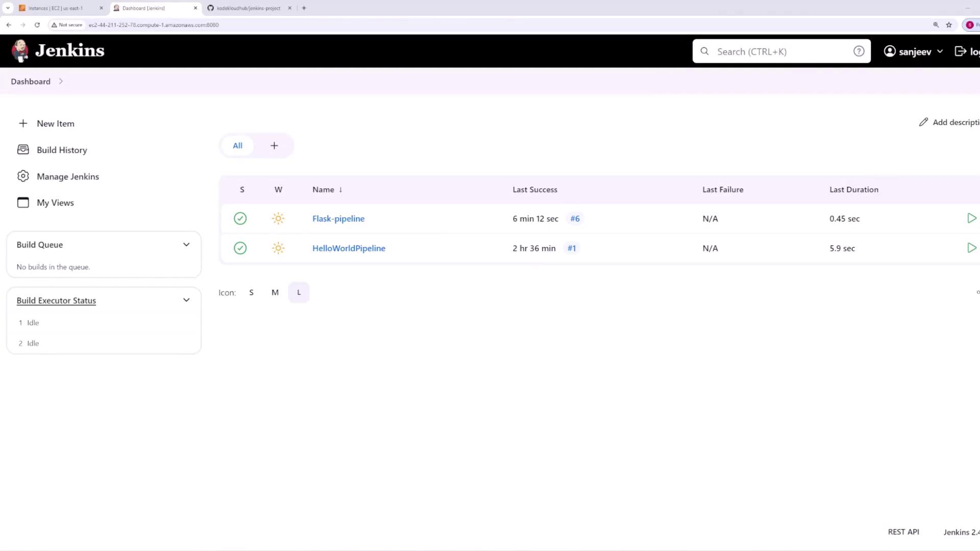The width and height of the screenshot is (980, 551).
Task: Click the New Item plus icon
Action: 23,123
